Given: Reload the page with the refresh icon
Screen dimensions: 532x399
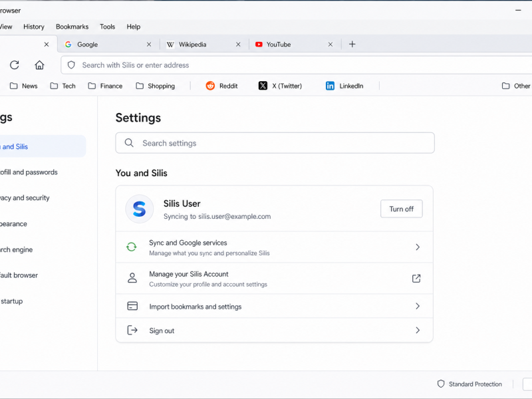Looking at the screenshot, I should pyautogui.click(x=14, y=65).
